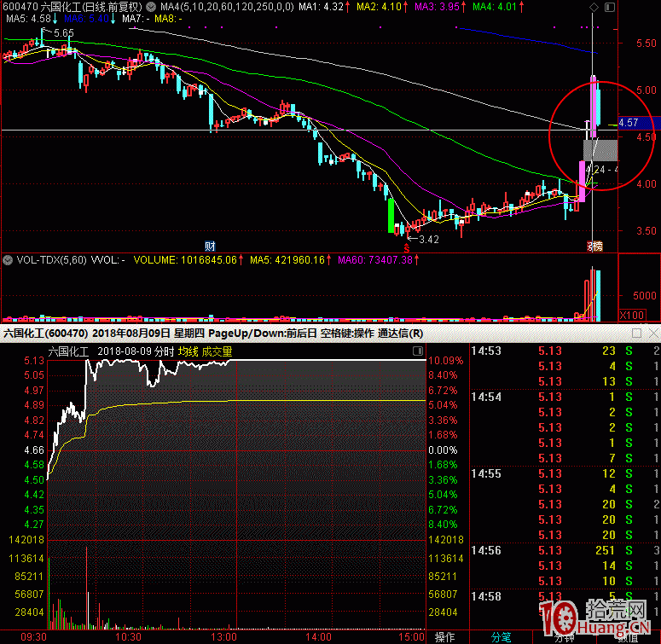
Task: Click the 均线 legend label
Action: (188, 351)
